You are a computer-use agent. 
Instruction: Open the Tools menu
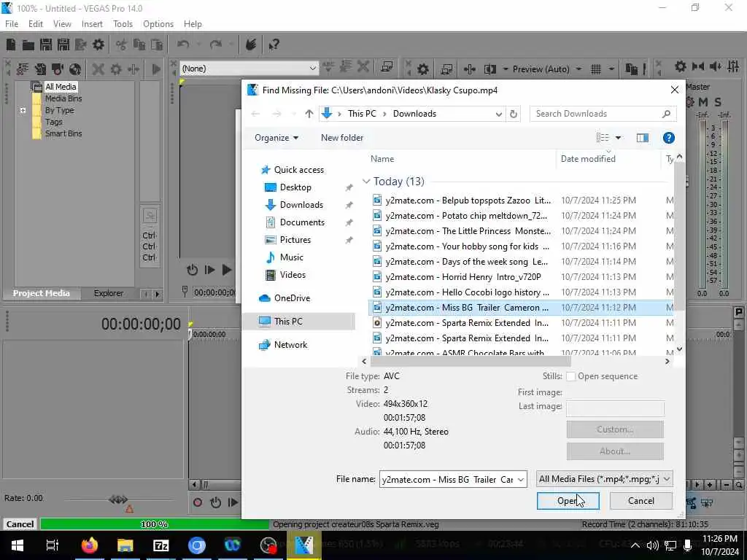pos(123,24)
